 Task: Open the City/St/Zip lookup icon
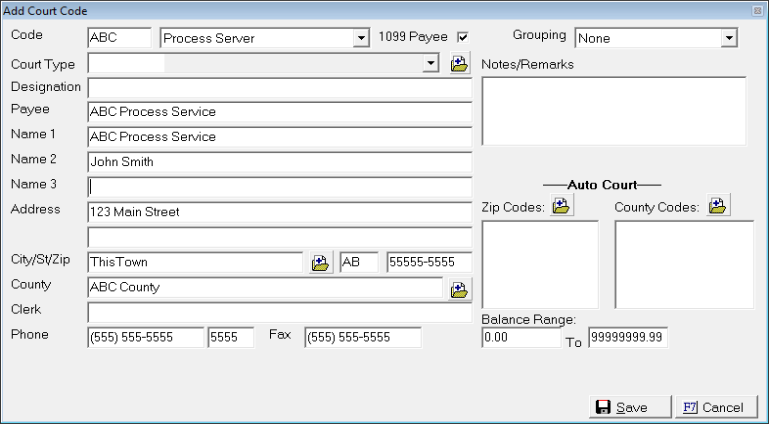(x=320, y=263)
